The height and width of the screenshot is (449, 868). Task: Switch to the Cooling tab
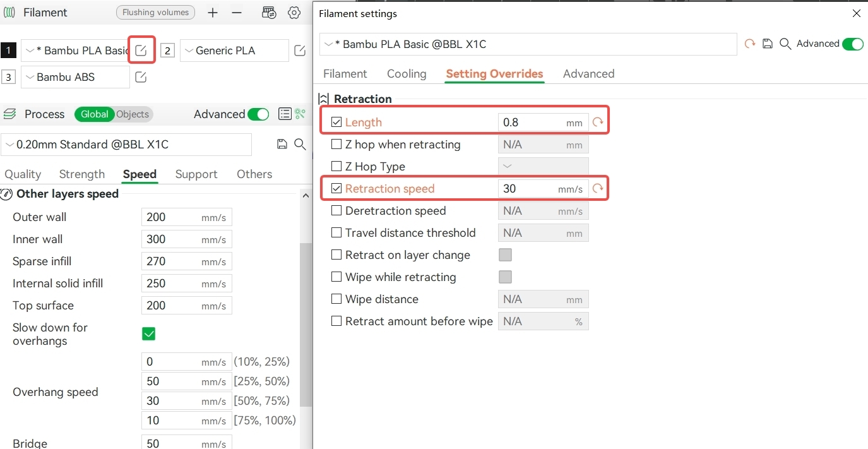point(407,74)
